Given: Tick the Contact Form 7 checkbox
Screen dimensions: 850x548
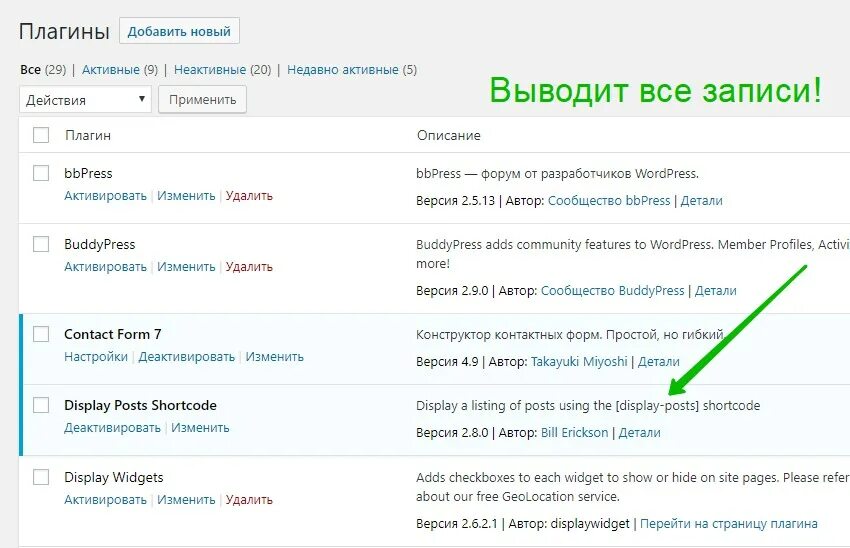Looking at the screenshot, I should pos(41,334).
